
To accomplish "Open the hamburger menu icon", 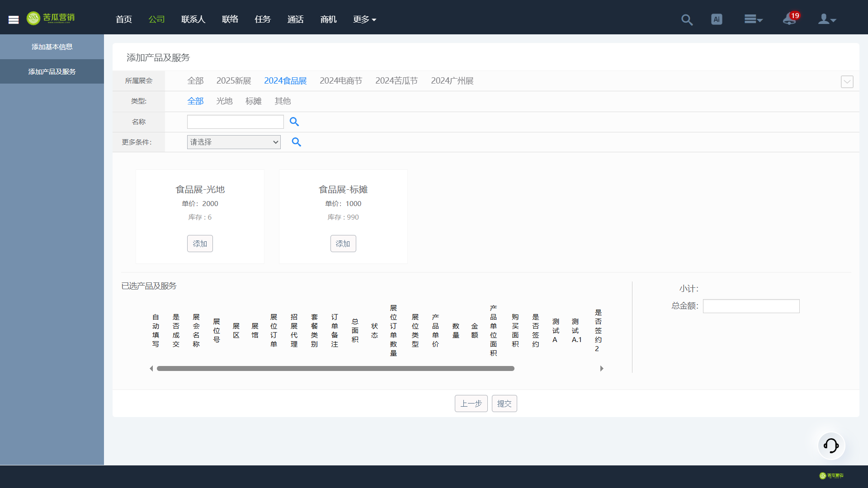I will 14,19.
